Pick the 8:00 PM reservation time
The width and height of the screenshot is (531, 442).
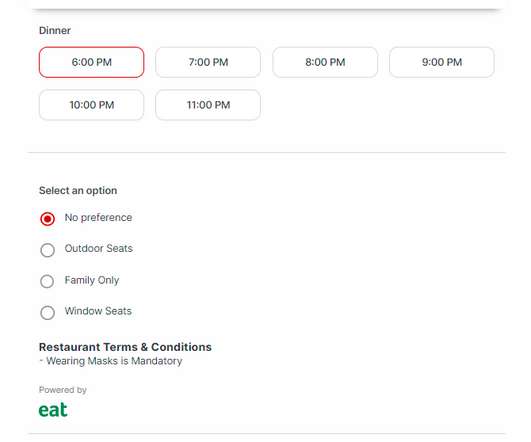point(325,62)
